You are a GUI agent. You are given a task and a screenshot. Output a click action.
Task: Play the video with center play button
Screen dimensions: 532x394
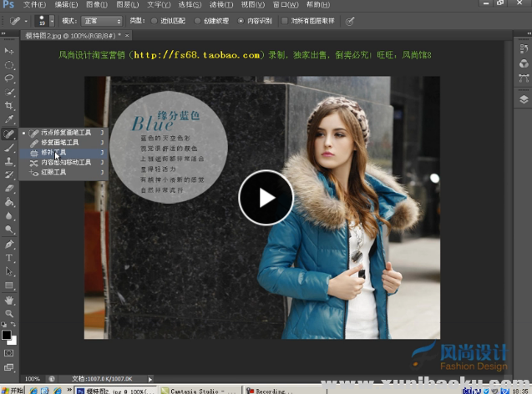point(266,198)
